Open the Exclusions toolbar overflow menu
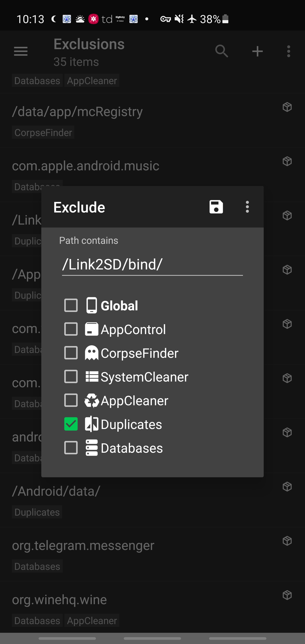The width and height of the screenshot is (305, 644). 288,51
